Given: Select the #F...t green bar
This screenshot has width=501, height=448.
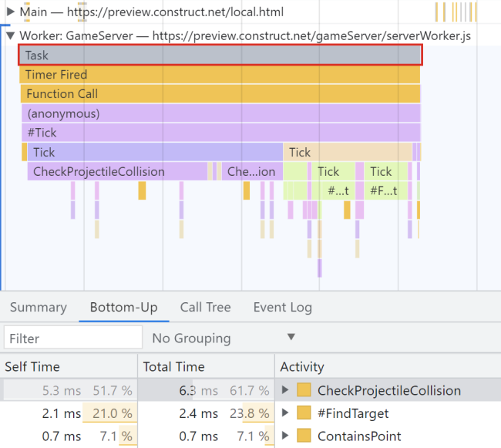Looking at the screenshot, I should tap(386, 190).
